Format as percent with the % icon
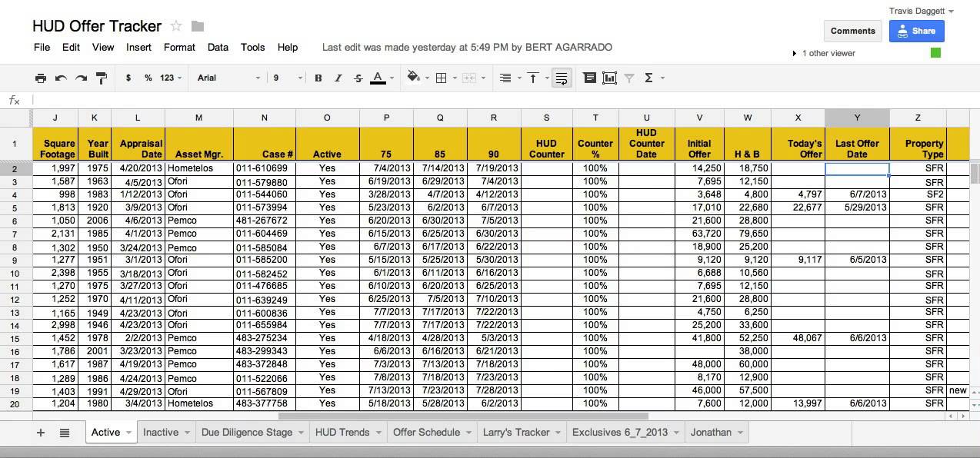 148,78
